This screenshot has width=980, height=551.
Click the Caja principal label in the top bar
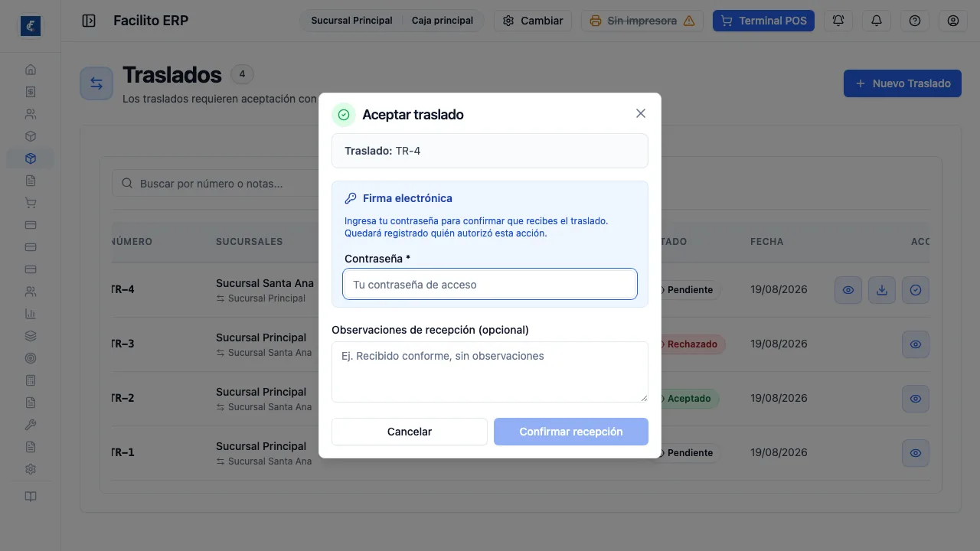click(x=443, y=21)
